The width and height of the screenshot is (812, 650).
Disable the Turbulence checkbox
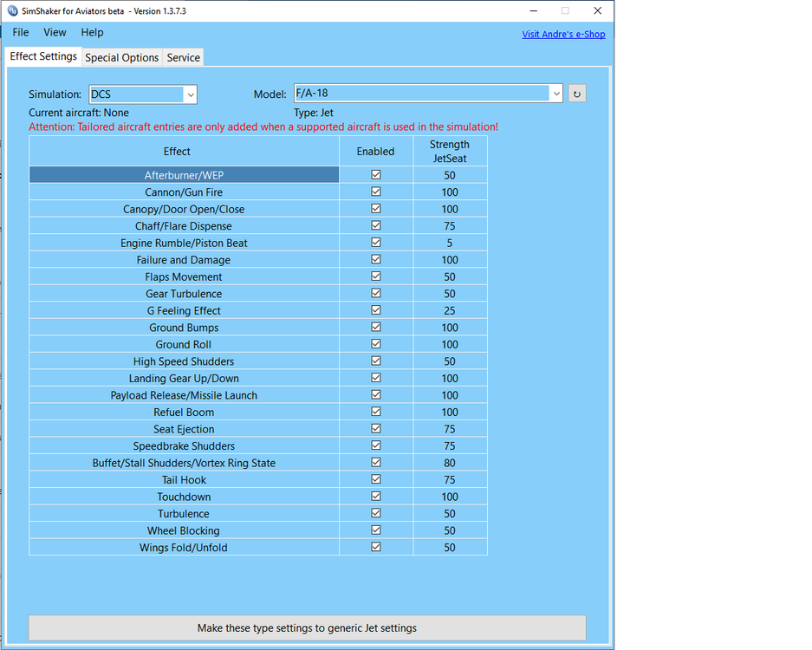tap(376, 513)
